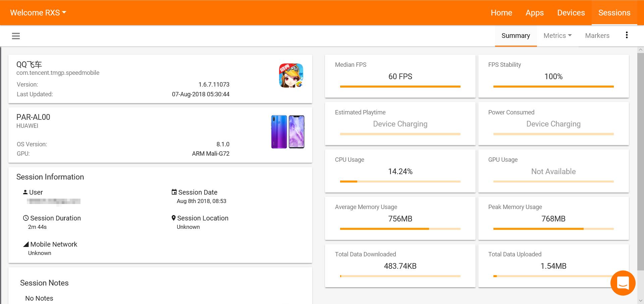Select the 14.24% CPU usage value
Screen dimensions: 644x304
(x=400, y=171)
